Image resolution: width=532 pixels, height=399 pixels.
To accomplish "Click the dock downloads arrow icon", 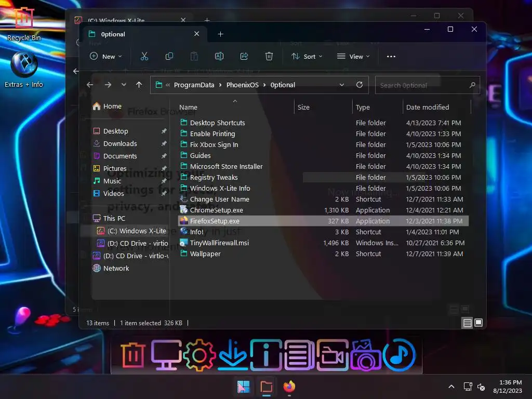I will pos(232,354).
